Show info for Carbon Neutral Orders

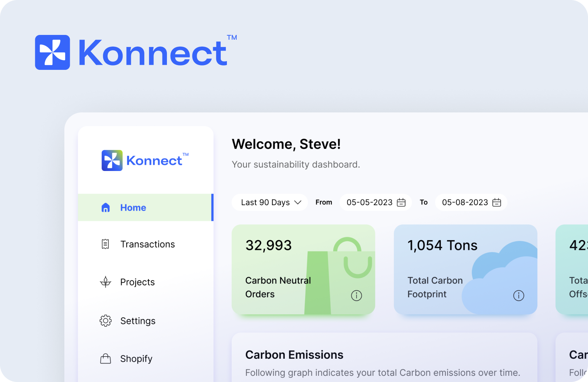click(356, 296)
